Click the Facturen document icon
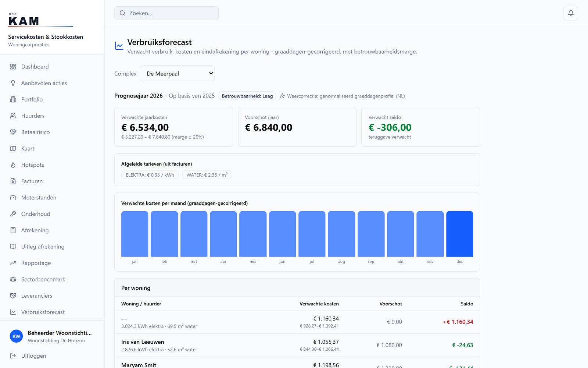588x368 pixels. coord(13,181)
